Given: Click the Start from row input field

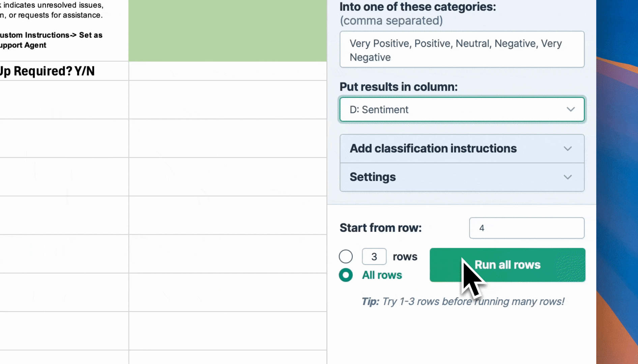Looking at the screenshot, I should [526, 228].
